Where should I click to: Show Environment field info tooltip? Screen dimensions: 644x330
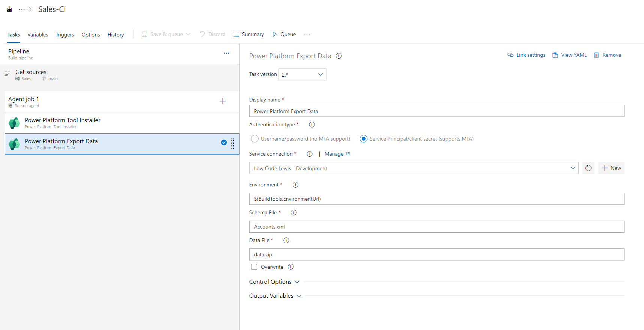(x=295, y=185)
